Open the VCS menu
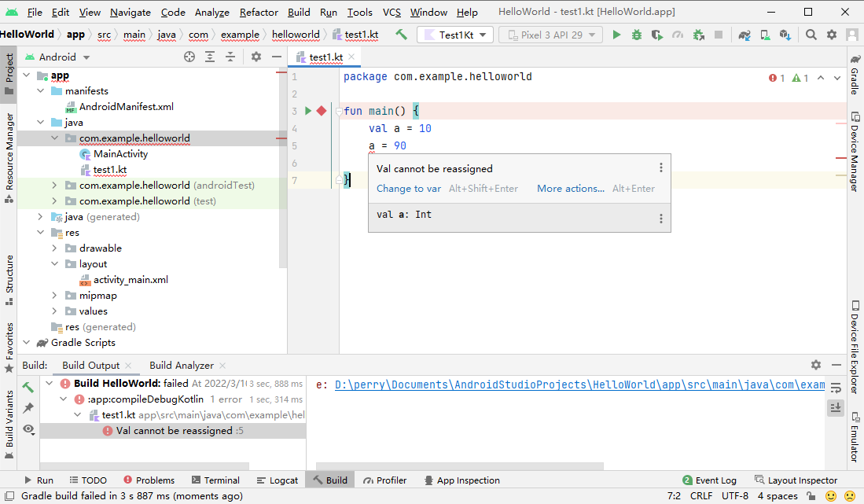 point(392,12)
